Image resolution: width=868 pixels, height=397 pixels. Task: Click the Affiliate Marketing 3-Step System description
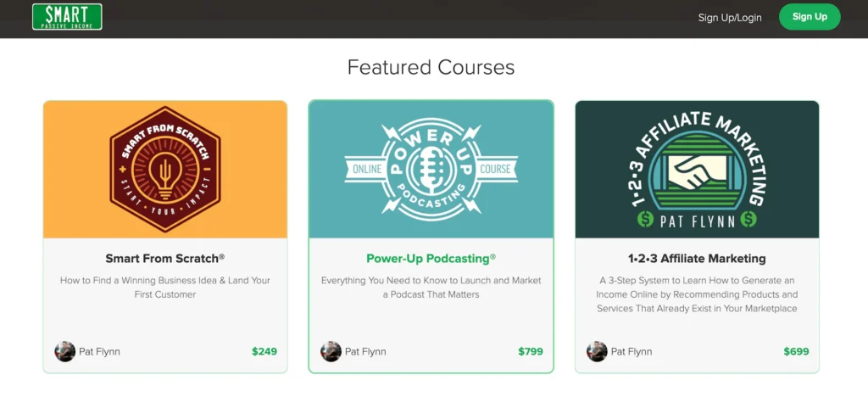(x=697, y=294)
